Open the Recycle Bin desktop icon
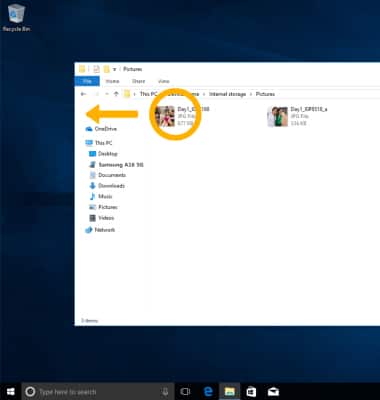 click(16, 18)
